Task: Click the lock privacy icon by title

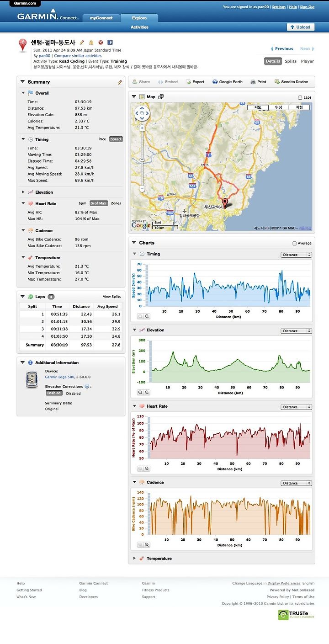Action: pyautogui.click(x=91, y=42)
